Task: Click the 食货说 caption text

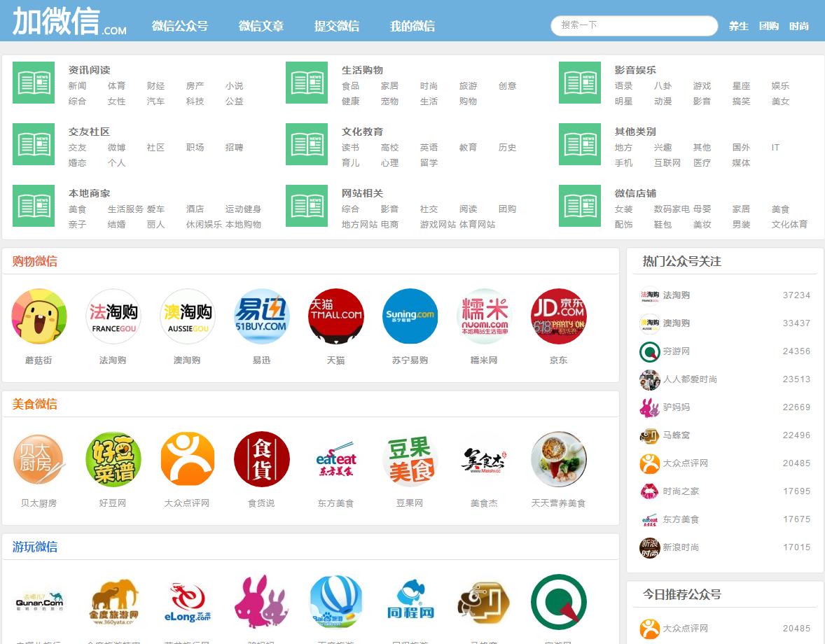Action: coord(261,503)
